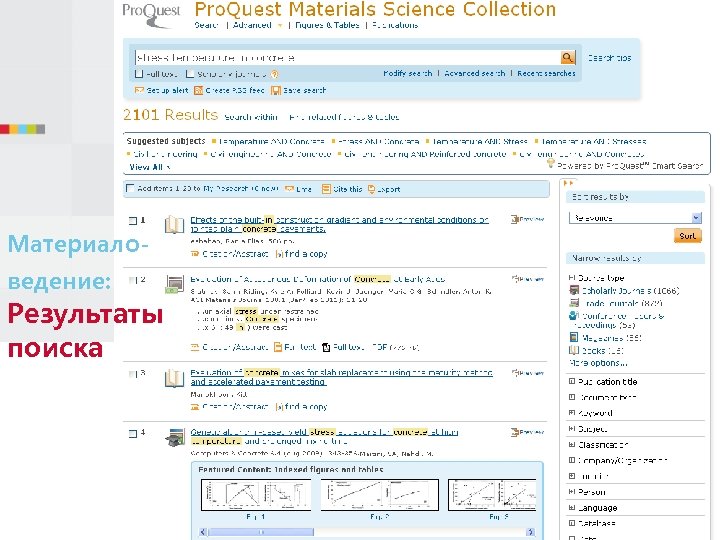Click into the search query field
Screen dimensions: 720x540
click(x=347, y=57)
